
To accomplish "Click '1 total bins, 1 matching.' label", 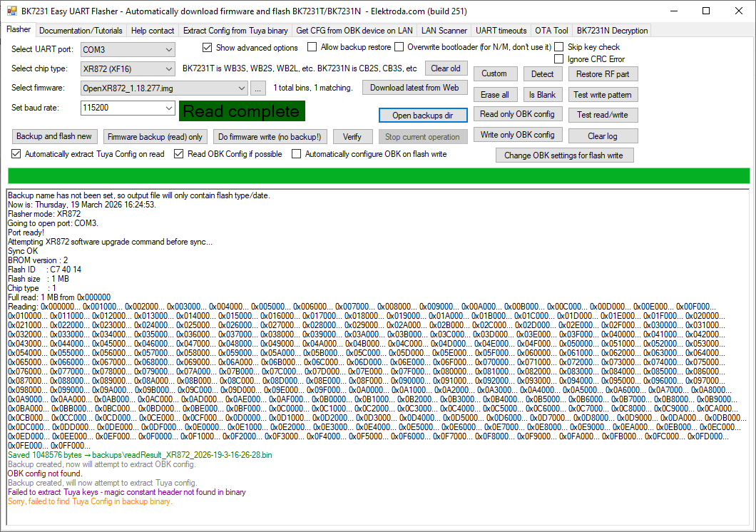I will click(313, 88).
